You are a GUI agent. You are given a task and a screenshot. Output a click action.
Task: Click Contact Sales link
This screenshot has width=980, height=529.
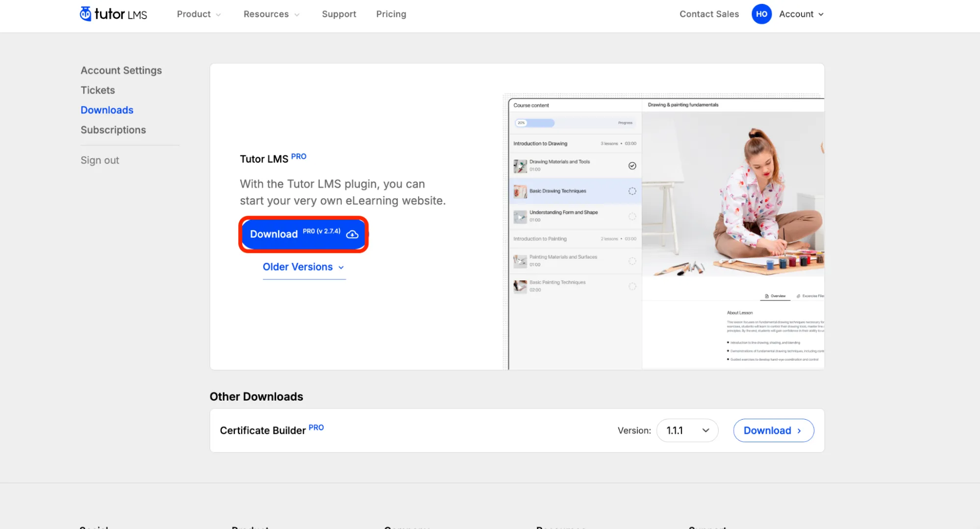point(709,14)
